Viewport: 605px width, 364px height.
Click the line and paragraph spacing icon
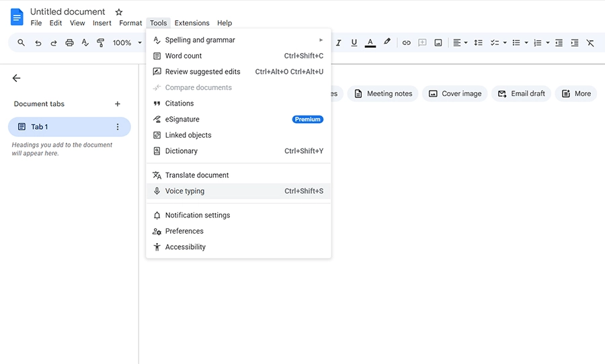478,43
